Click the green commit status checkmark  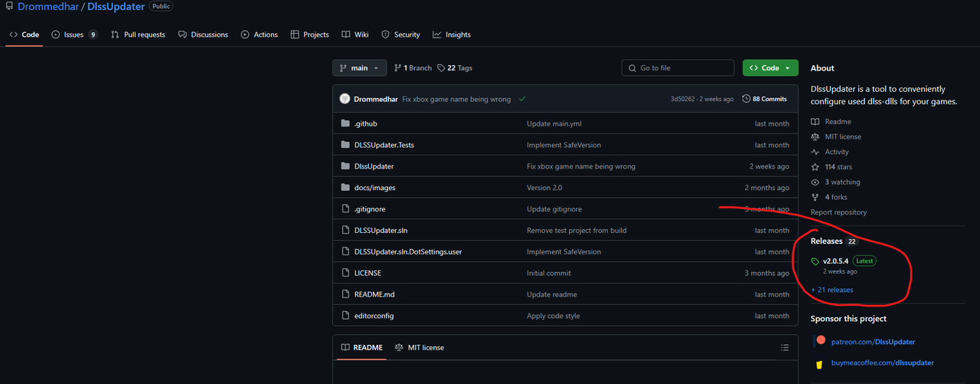521,99
